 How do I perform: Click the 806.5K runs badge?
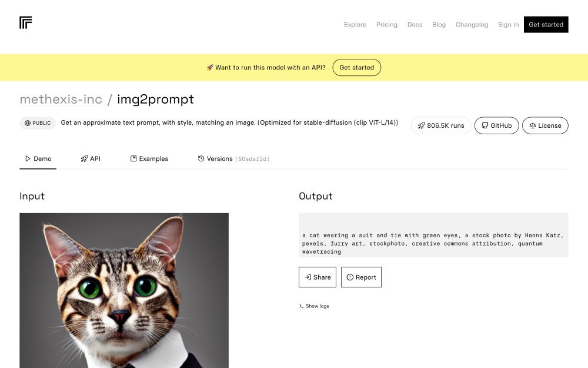pyautogui.click(x=441, y=125)
